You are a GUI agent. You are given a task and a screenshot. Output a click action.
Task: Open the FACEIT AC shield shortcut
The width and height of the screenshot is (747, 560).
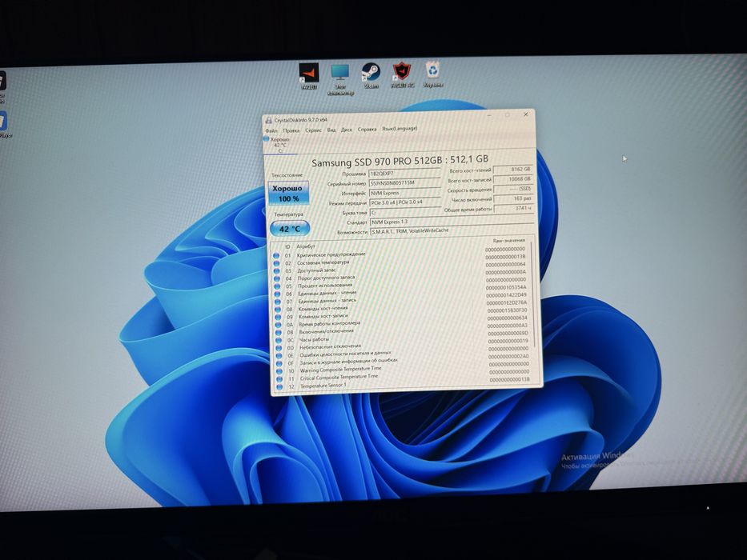402,75
